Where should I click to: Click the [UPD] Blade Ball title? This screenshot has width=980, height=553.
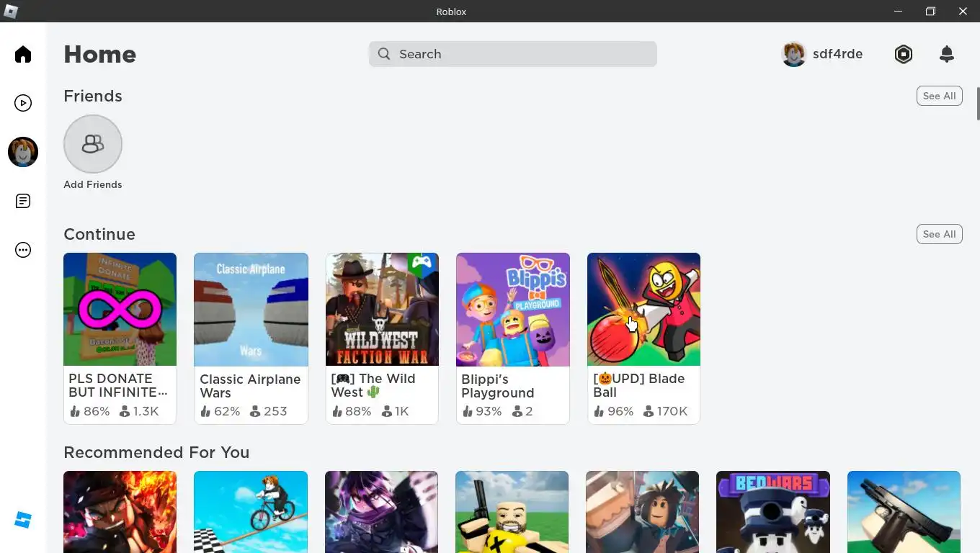(x=638, y=385)
